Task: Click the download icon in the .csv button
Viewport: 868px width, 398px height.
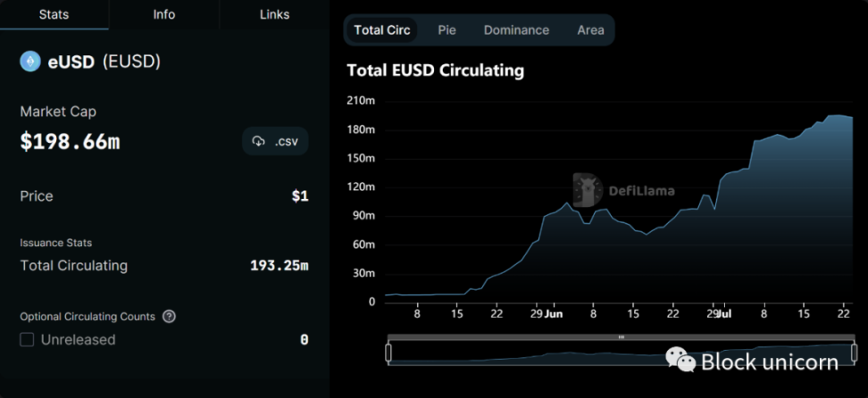Action: (x=259, y=141)
